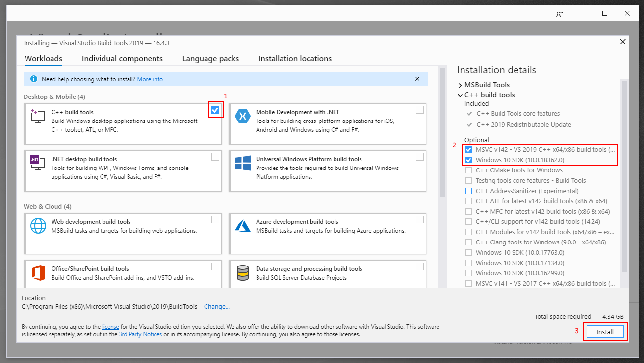Viewport: 644px width, 363px height.
Task: Enable C++ Clang tools for Windows option
Action: (469, 242)
